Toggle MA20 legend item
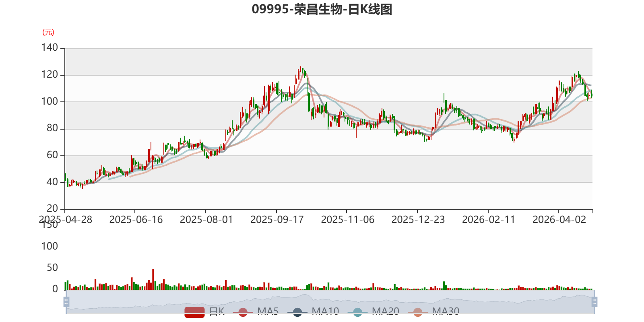 (374, 312)
